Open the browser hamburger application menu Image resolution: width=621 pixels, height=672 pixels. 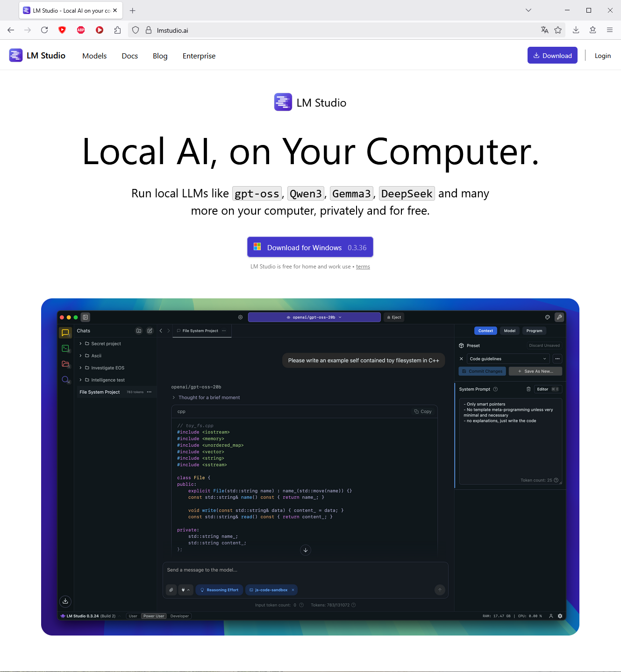(610, 30)
